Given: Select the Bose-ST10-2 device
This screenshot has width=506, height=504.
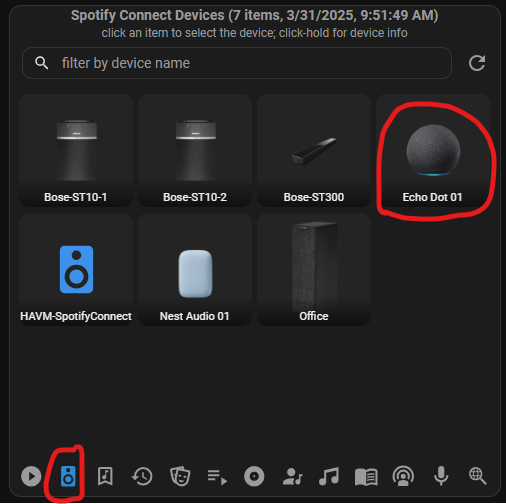Looking at the screenshot, I should (x=195, y=150).
